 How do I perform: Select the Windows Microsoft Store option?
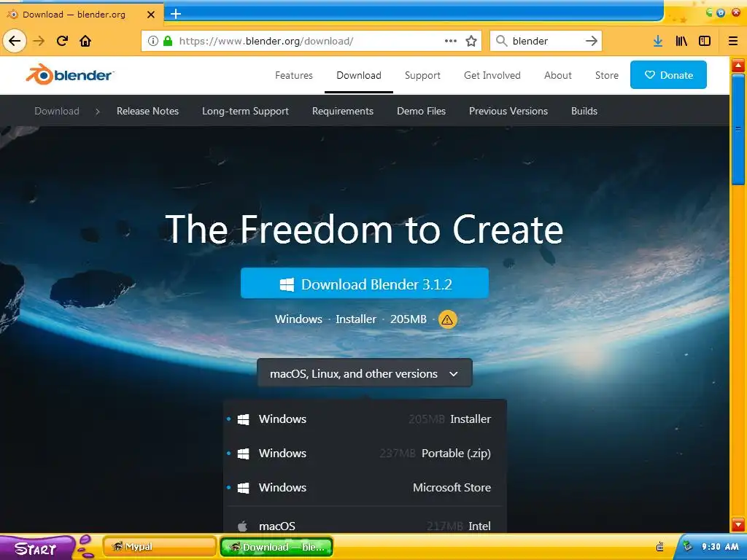click(365, 488)
